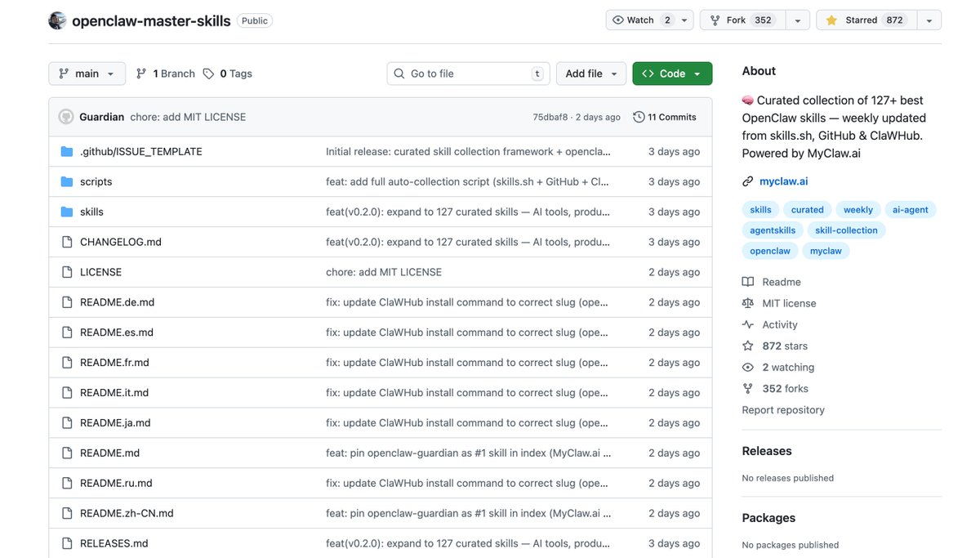Open the star lists dropdown arrow

[929, 20]
